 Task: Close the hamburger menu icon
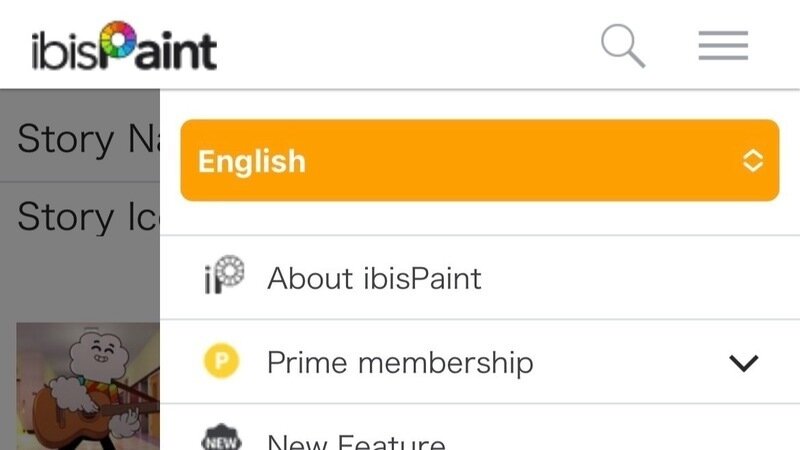[723, 46]
